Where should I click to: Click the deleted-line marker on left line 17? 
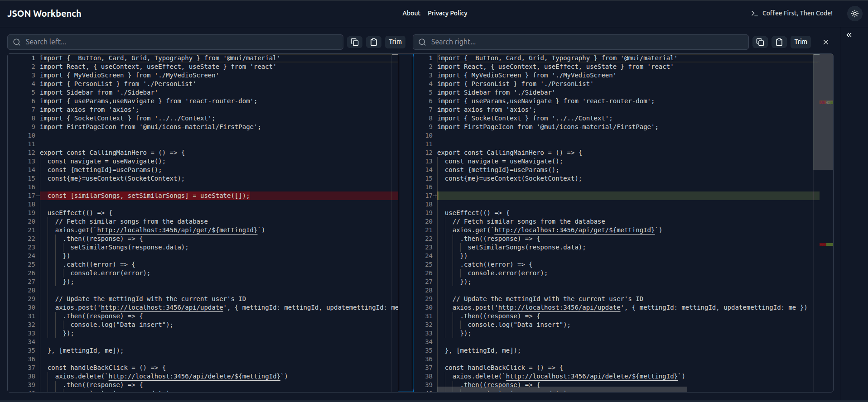[38, 196]
